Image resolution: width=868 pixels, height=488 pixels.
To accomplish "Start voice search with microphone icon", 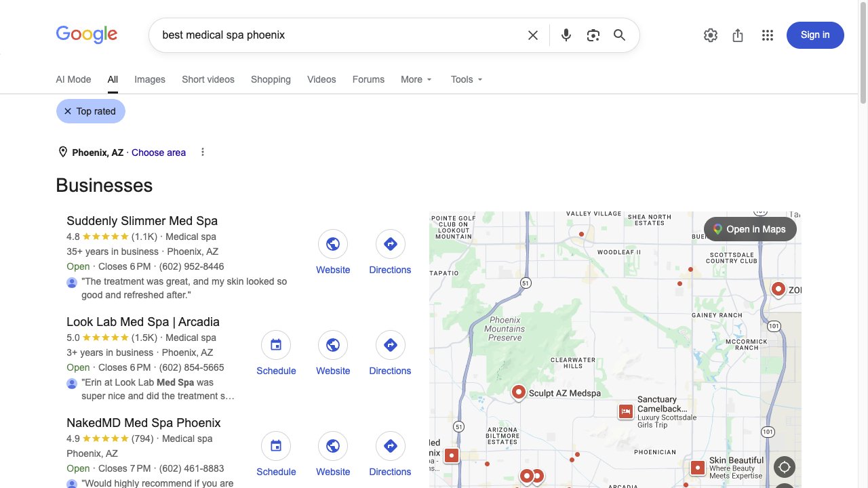I will (566, 35).
